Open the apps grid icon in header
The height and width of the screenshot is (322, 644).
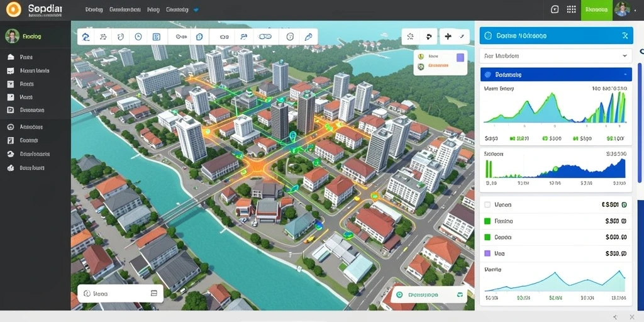[x=571, y=9]
